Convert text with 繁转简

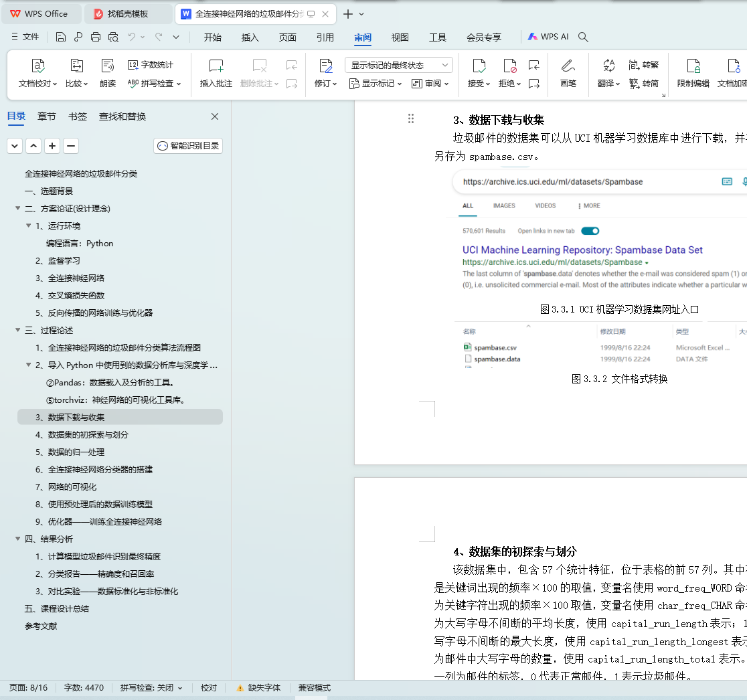pos(644,84)
